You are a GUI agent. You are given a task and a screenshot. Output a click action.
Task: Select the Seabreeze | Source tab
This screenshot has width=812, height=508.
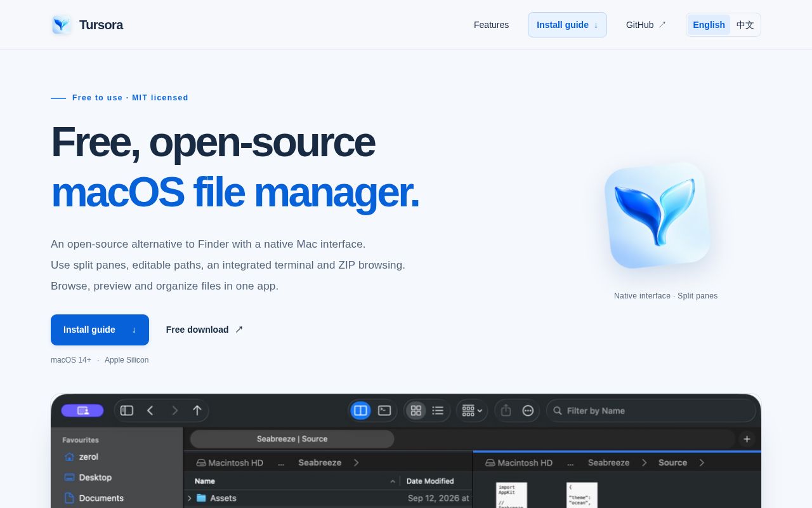pos(292,439)
